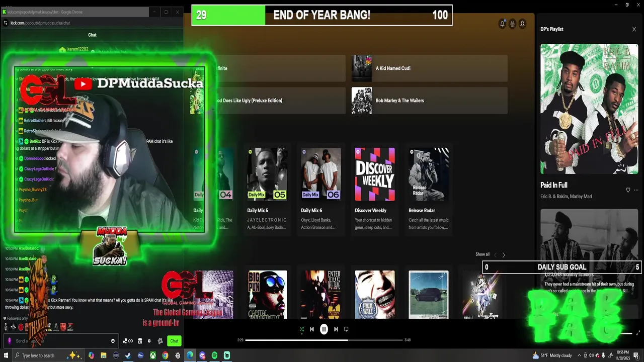Go to next carousel page arrow
The image size is (644, 362).
(504, 255)
